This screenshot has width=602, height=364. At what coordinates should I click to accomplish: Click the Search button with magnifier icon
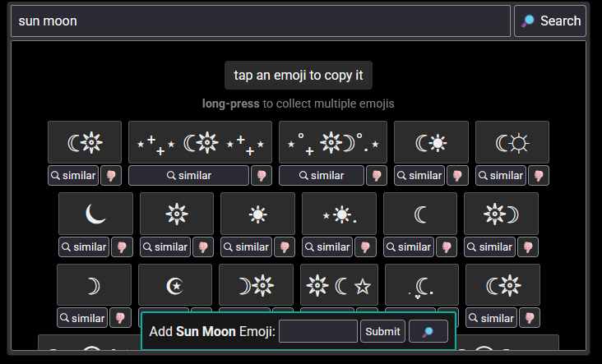[550, 21]
